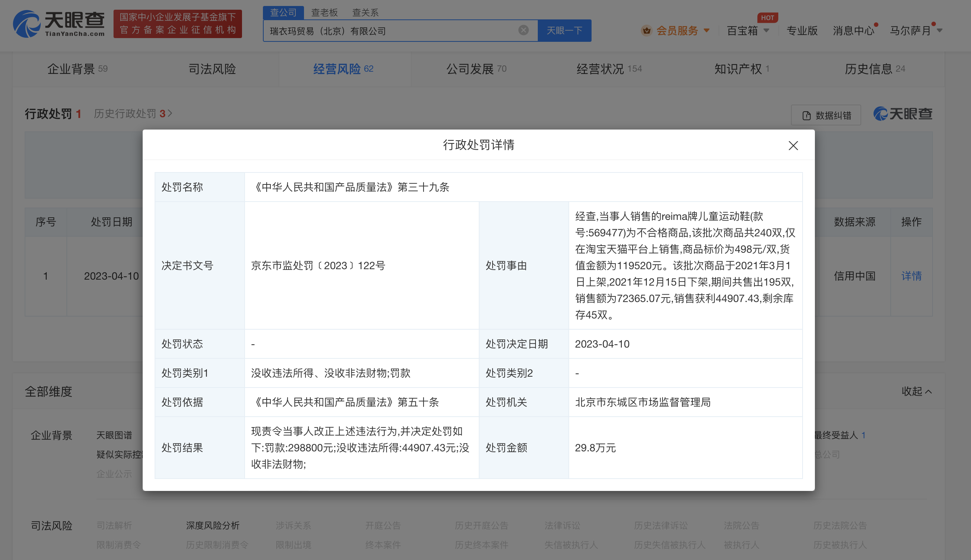Close the 行政处罚详情 dialog
Viewport: 971px width, 560px height.
pos(793,145)
